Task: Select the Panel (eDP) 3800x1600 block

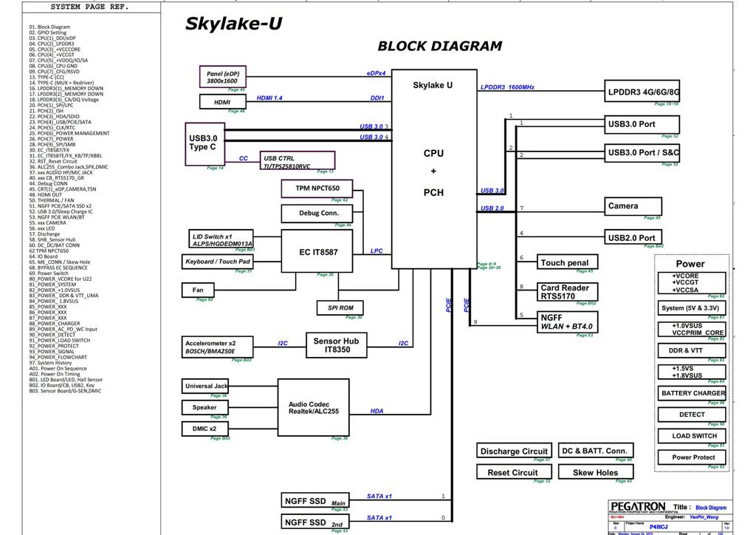Action: click(223, 77)
